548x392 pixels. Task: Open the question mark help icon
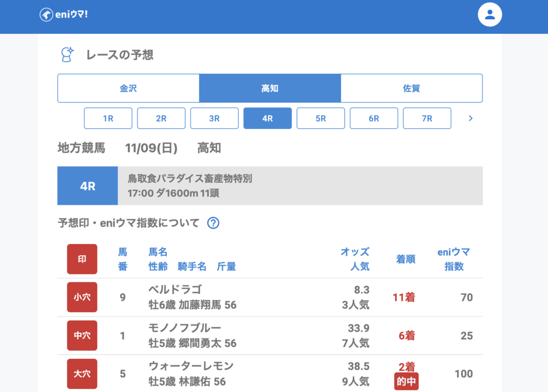(x=214, y=223)
